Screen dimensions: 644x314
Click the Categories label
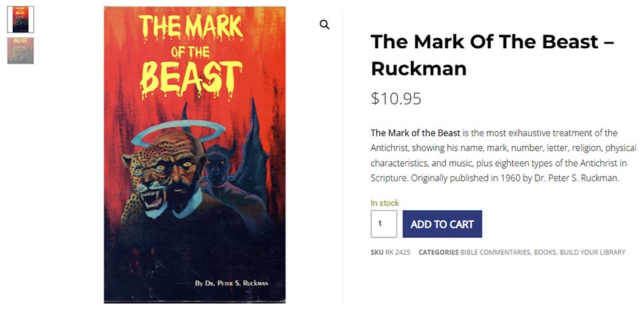point(438,252)
